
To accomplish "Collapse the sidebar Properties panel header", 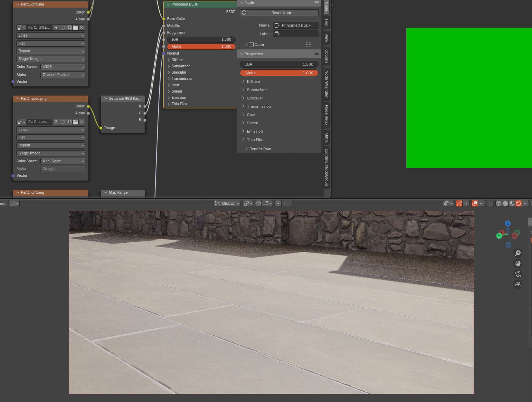I will click(279, 54).
